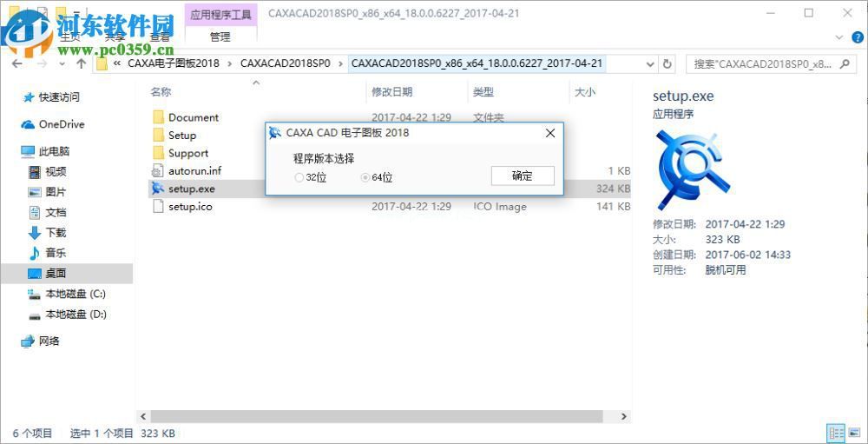
Task: Select the setup.ico file icon
Action: (x=158, y=207)
